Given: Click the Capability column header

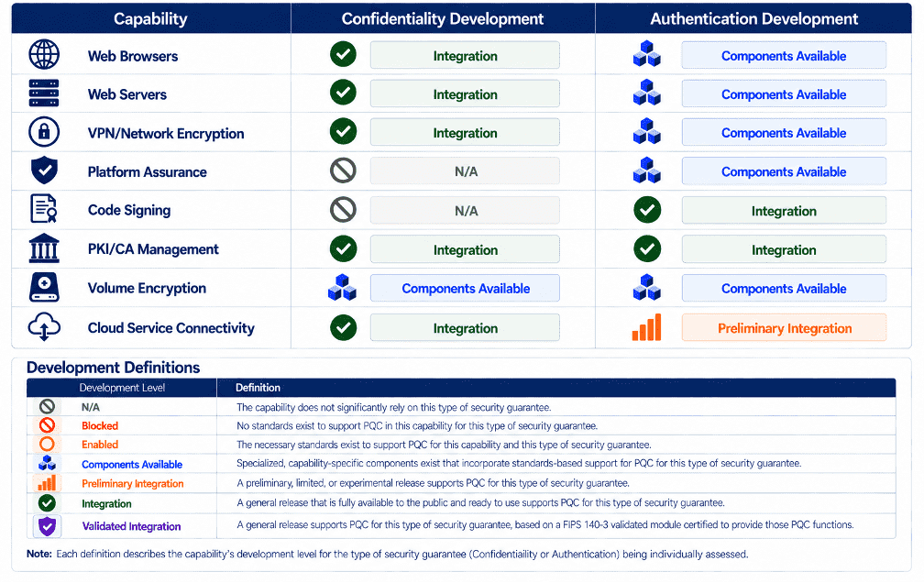Looking at the screenshot, I should (151, 19).
